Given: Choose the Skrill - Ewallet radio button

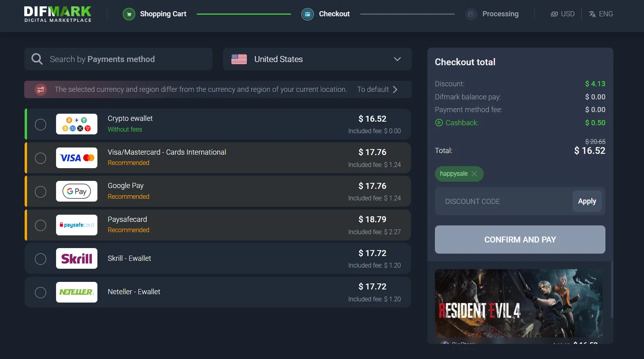Looking at the screenshot, I should point(41,259).
